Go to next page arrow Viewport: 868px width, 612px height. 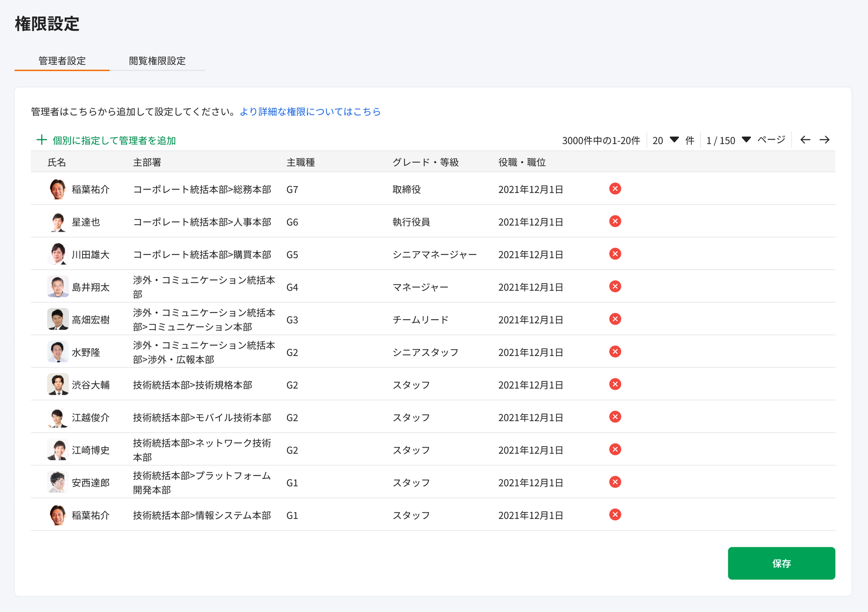(x=824, y=140)
